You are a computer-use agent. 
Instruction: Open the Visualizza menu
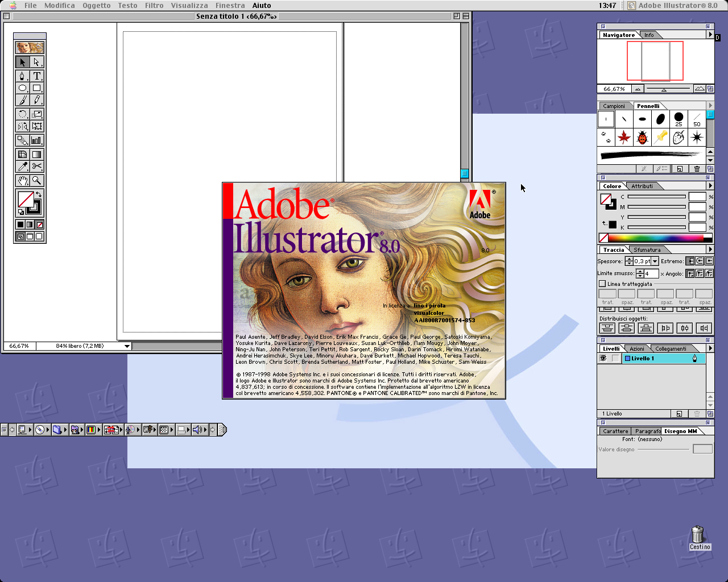[x=189, y=5]
